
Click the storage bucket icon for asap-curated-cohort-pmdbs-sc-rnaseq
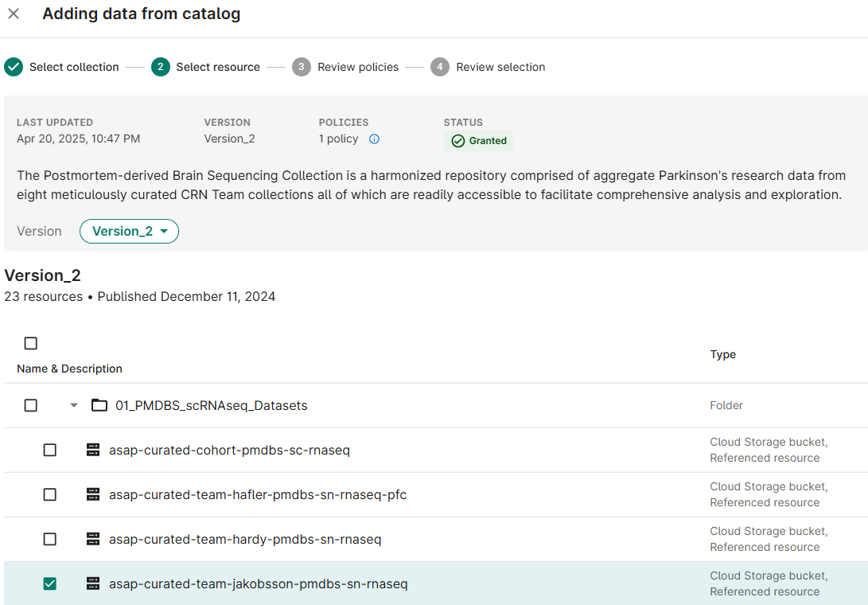coord(93,451)
